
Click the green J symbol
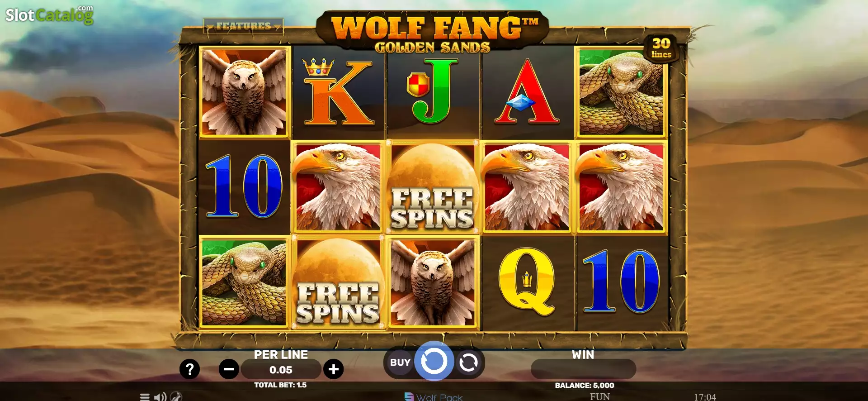[x=433, y=91]
